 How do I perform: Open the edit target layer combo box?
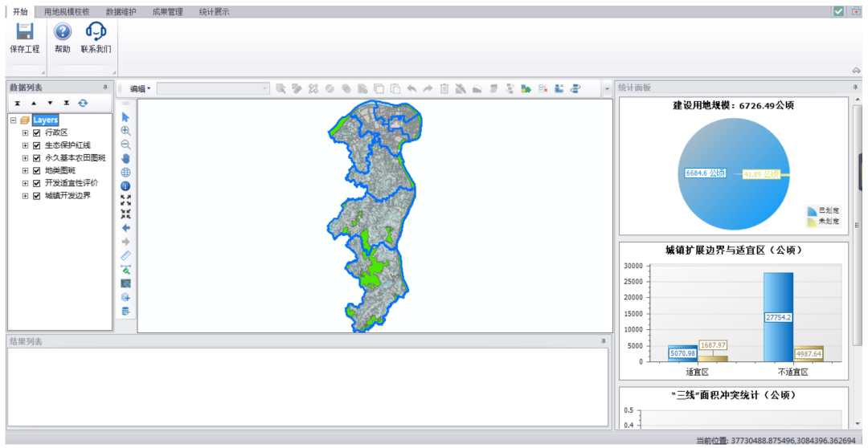[x=213, y=88]
